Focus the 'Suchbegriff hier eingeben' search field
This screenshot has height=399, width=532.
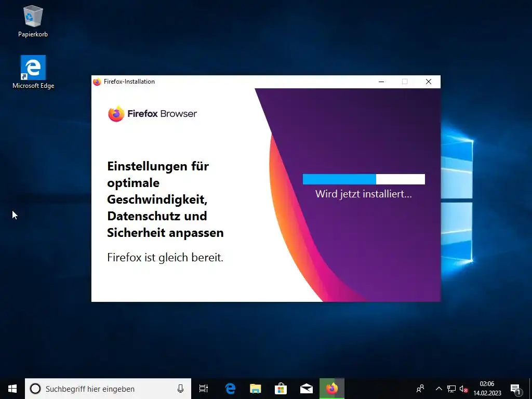click(108, 389)
